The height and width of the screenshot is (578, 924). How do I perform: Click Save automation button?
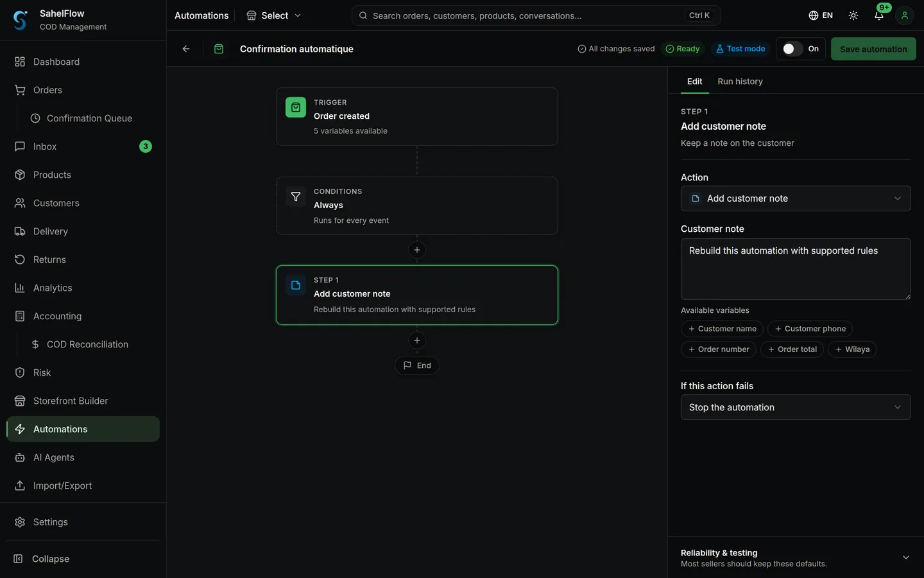click(873, 49)
